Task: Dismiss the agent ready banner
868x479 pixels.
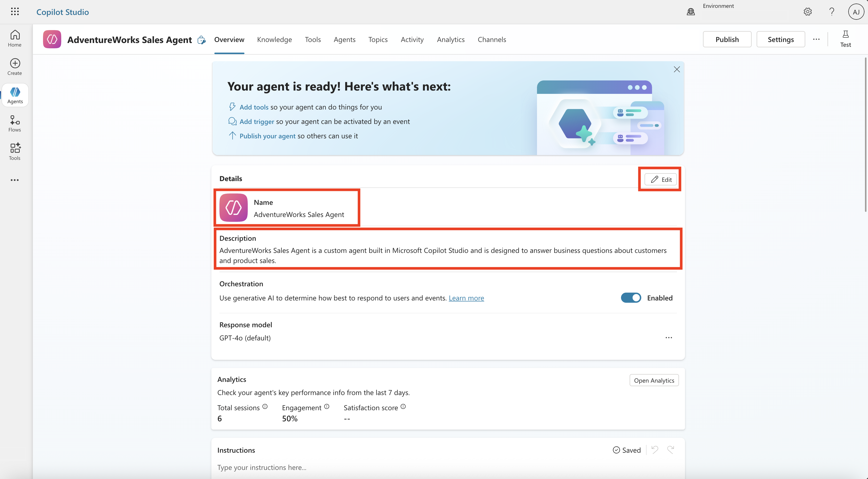Action: [x=677, y=69]
